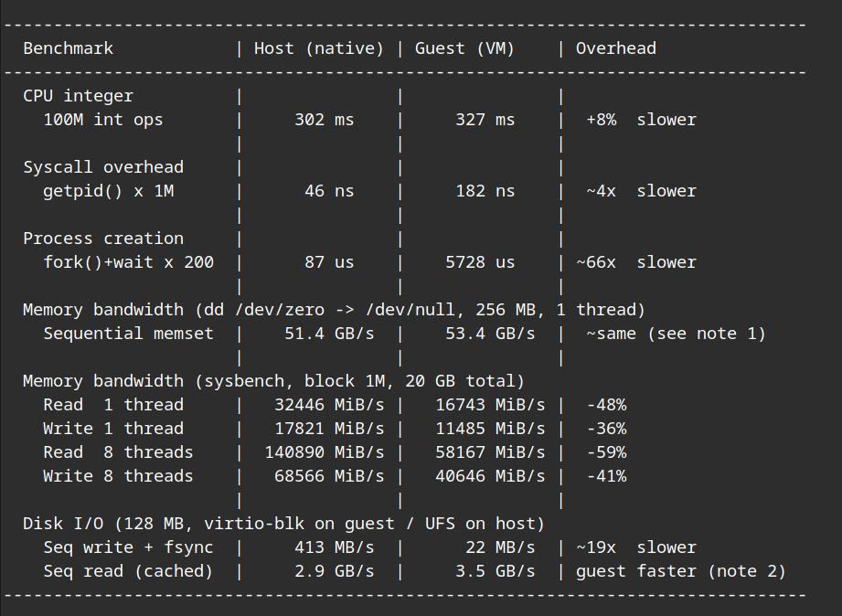842x616 pixels.
Task: Select the '-59%' overhead value
Action: coord(606,452)
